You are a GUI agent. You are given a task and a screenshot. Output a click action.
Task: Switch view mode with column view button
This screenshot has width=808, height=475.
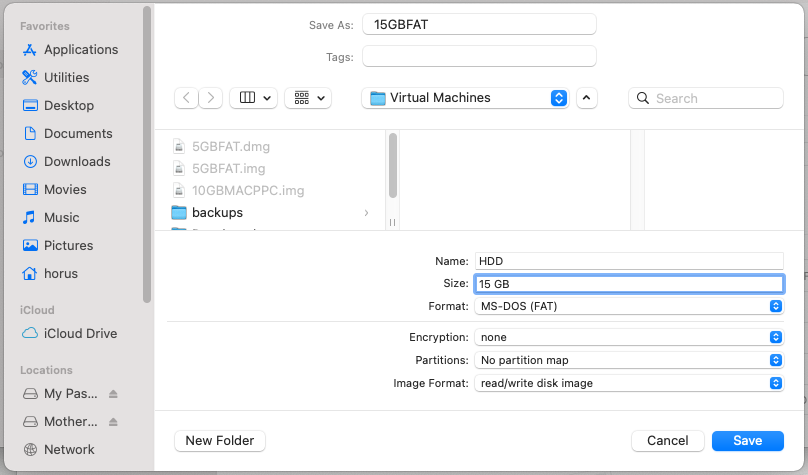click(x=254, y=98)
